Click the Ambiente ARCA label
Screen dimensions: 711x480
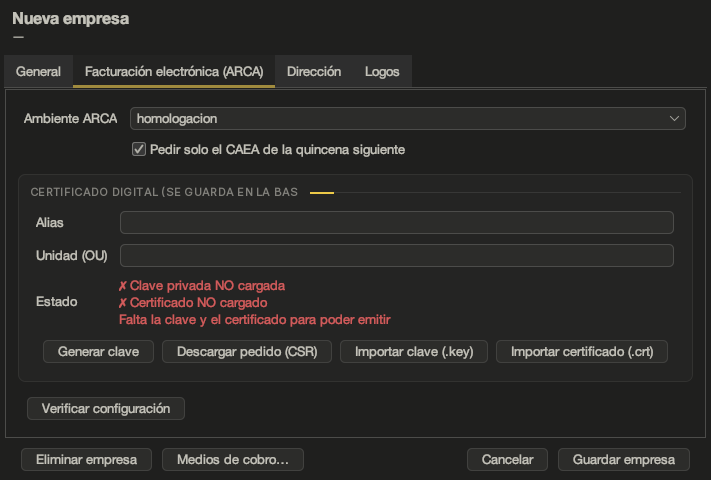(x=70, y=118)
